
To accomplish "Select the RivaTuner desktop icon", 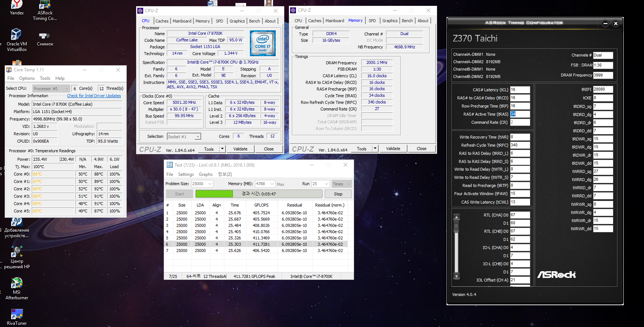I will point(17,317).
